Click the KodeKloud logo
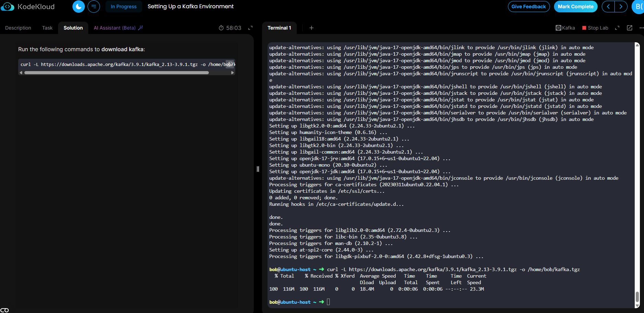The height and width of the screenshot is (313, 644). (x=28, y=7)
